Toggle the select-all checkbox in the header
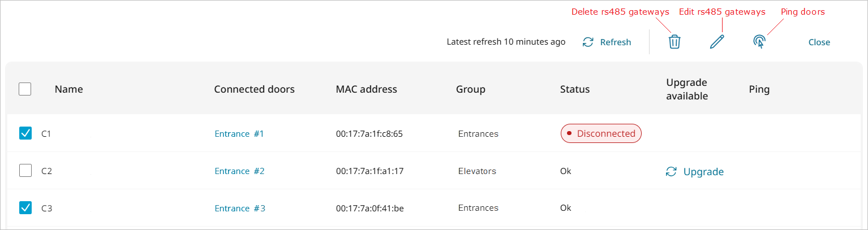The image size is (868, 230). [x=25, y=89]
